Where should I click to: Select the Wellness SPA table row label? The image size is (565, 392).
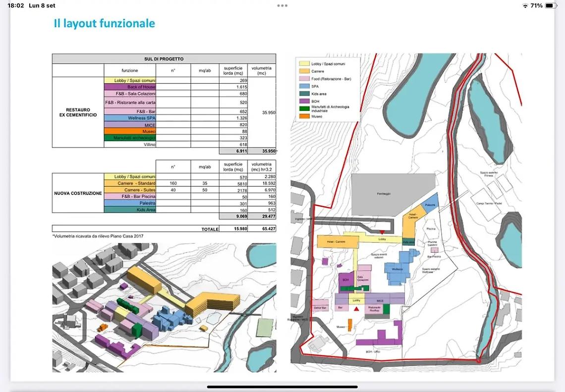(130, 118)
